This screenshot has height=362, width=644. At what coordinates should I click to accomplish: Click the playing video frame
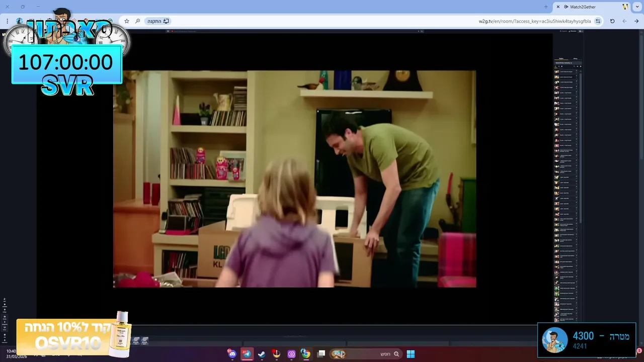pyautogui.click(x=294, y=178)
